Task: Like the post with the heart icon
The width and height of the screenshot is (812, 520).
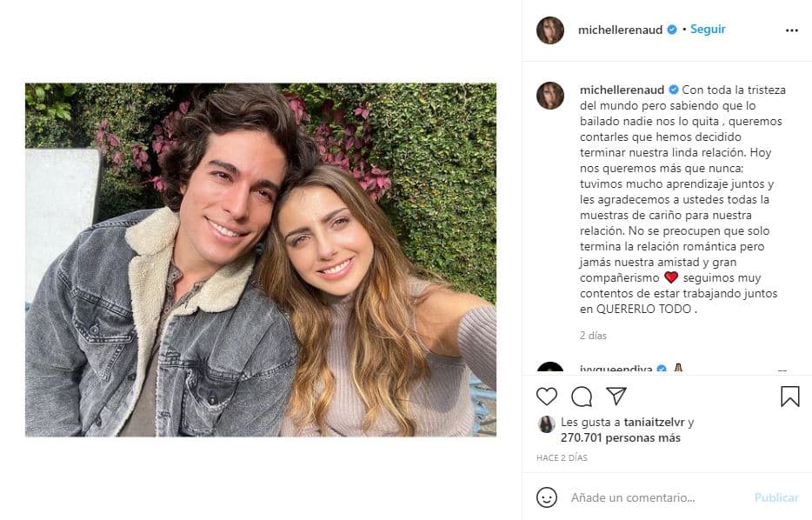Action: [546, 397]
